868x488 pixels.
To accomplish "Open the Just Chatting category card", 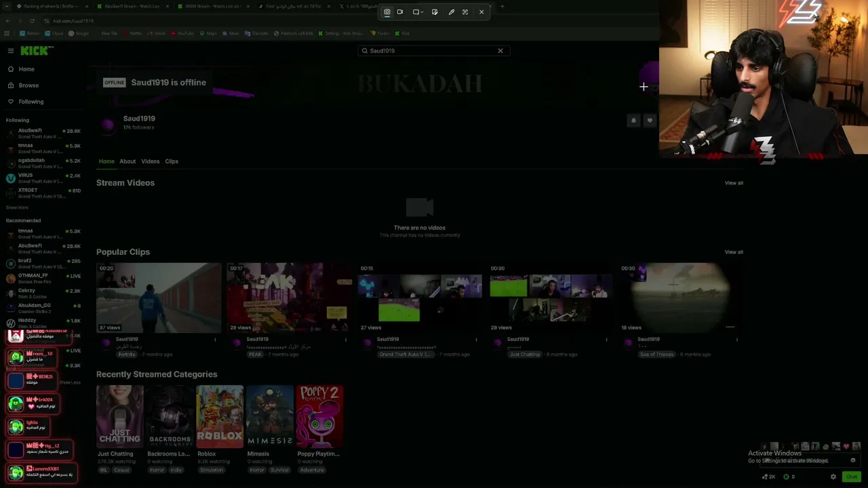I will (119, 417).
